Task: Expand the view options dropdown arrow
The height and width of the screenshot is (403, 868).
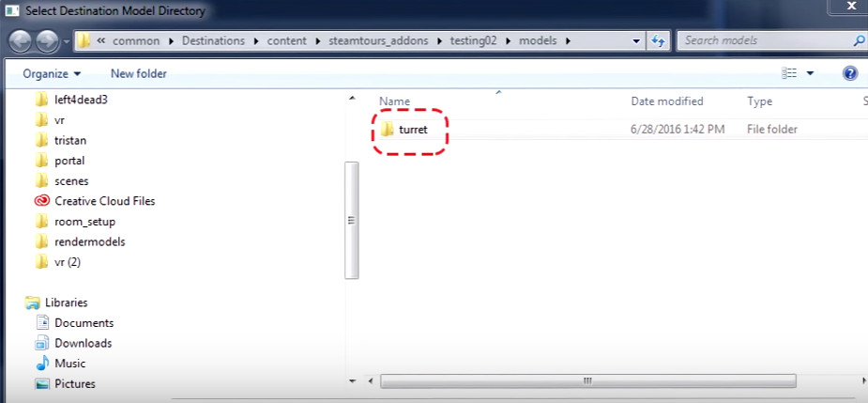Action: tap(810, 73)
